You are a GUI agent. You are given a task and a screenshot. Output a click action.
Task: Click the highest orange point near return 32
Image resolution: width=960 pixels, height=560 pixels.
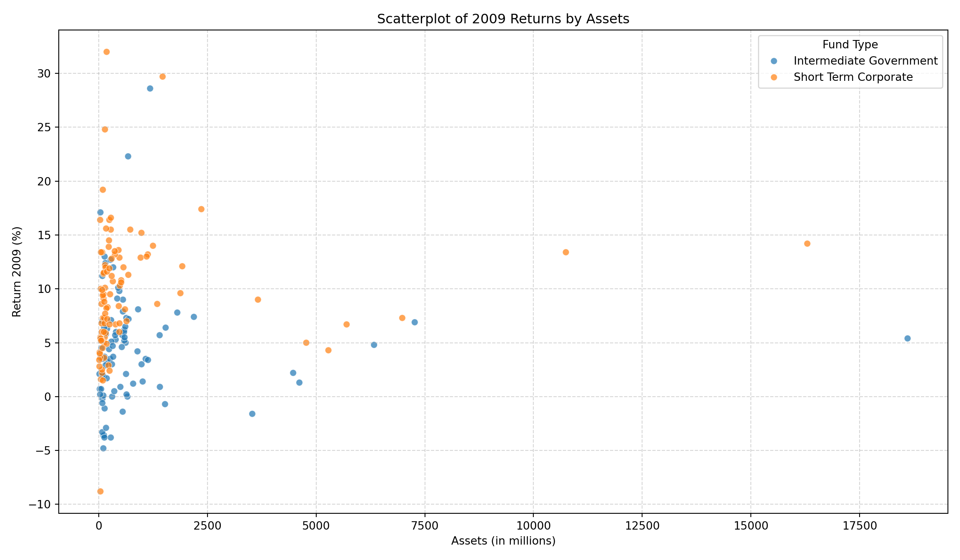[x=107, y=52]
